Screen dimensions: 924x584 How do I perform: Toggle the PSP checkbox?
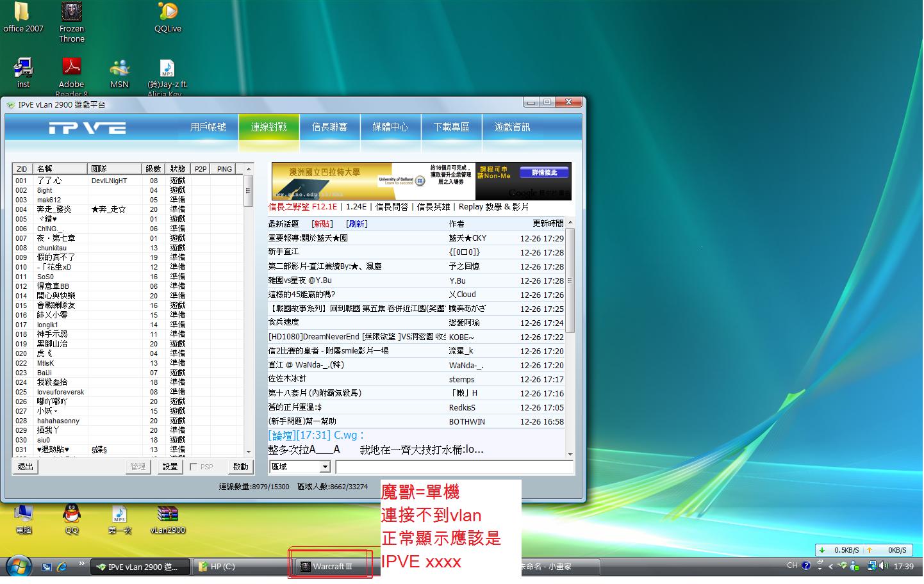click(194, 467)
